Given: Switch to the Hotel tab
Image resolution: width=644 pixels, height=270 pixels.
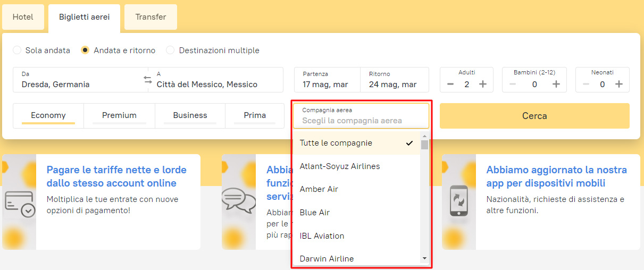Looking at the screenshot, I should pos(23,17).
